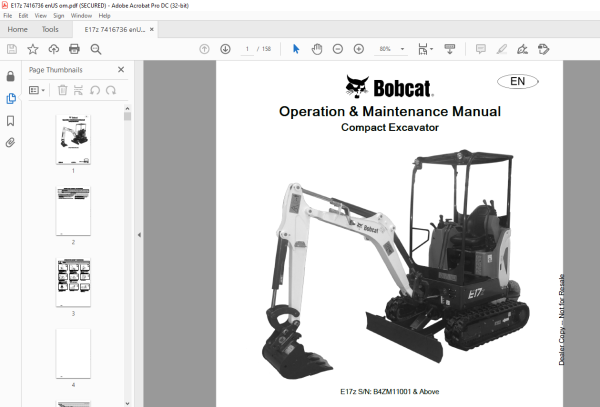600x407 pixels.
Task: Click the E17z S/N: B4ZM11001 text
Action: [390, 392]
